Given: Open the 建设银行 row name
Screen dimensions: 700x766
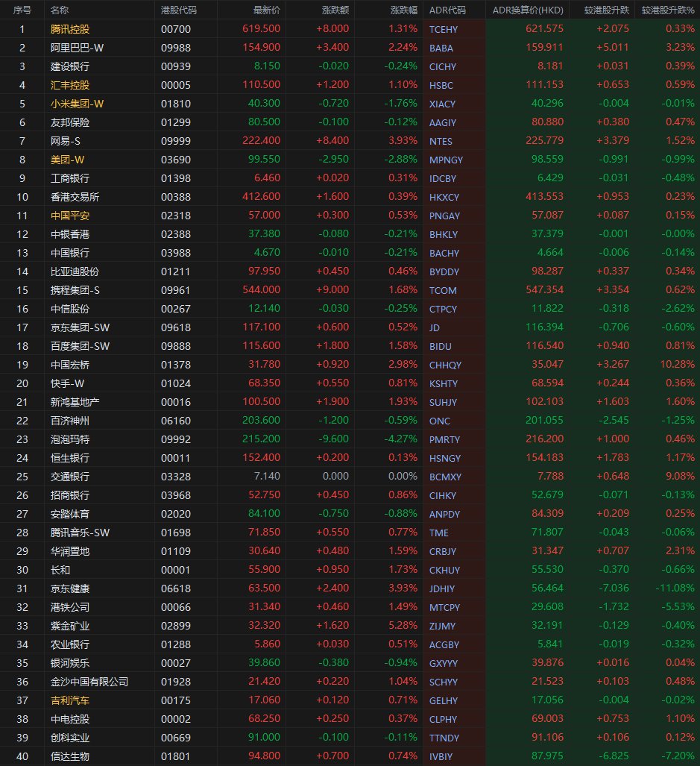Looking at the screenshot, I should tap(70, 66).
